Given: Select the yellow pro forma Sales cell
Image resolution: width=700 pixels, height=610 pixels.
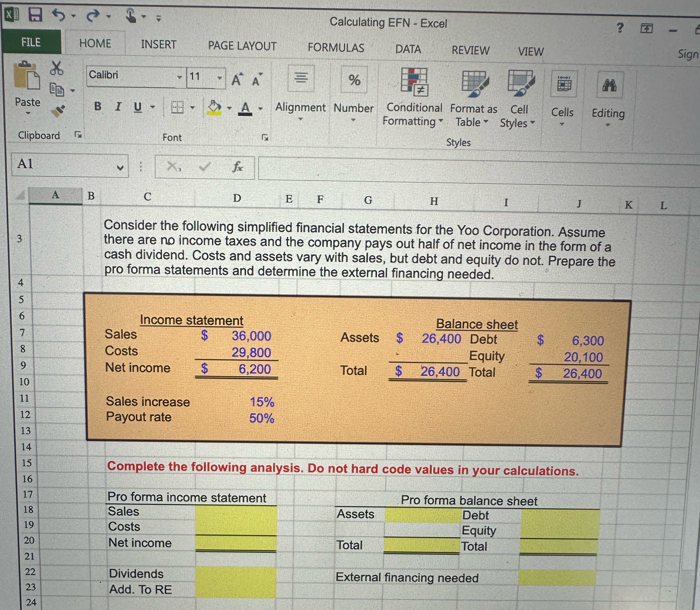Looking at the screenshot, I should pyautogui.click(x=236, y=512).
